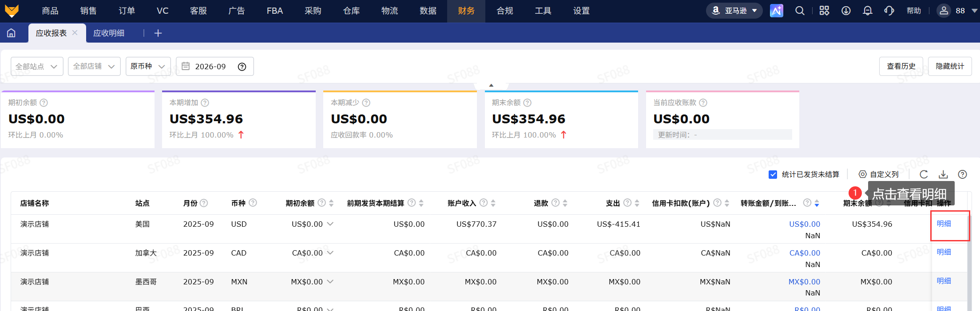Sort by 转账金额/到账 column arrows
980x311 pixels.
click(817, 203)
